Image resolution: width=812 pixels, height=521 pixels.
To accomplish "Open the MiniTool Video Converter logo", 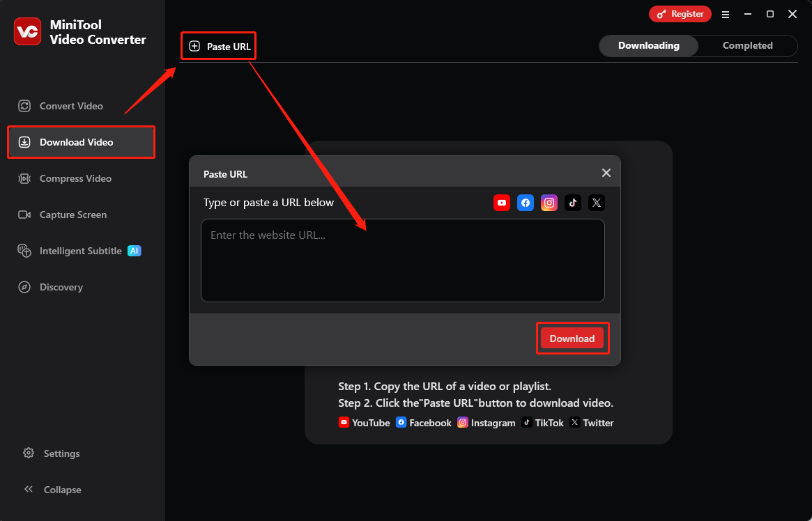I will [27, 31].
